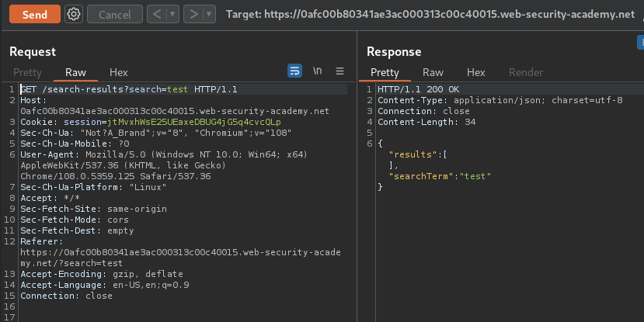The image size is (644, 322).
Task: Click the Host header line
Action: [175, 106]
